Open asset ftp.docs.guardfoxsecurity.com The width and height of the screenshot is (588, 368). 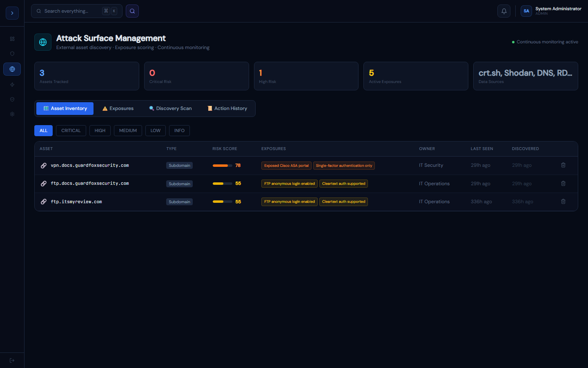point(90,184)
